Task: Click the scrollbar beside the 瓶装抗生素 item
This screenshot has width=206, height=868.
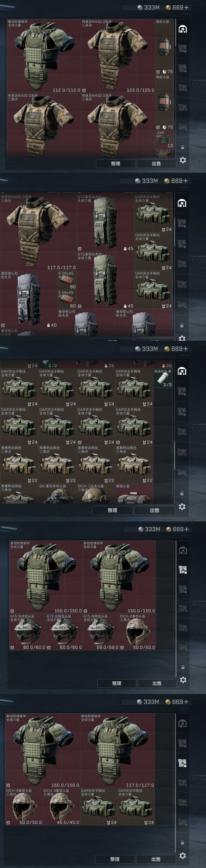Action: click(174, 455)
